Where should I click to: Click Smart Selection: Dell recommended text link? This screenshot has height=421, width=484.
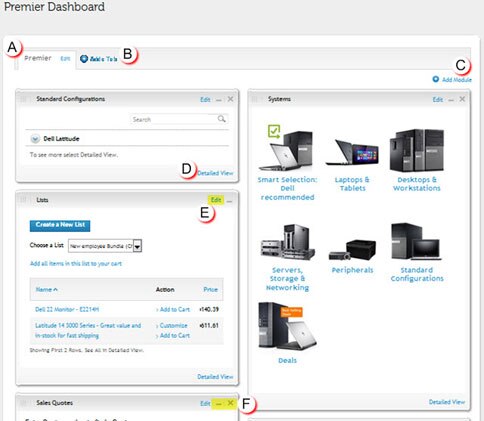coord(287,188)
